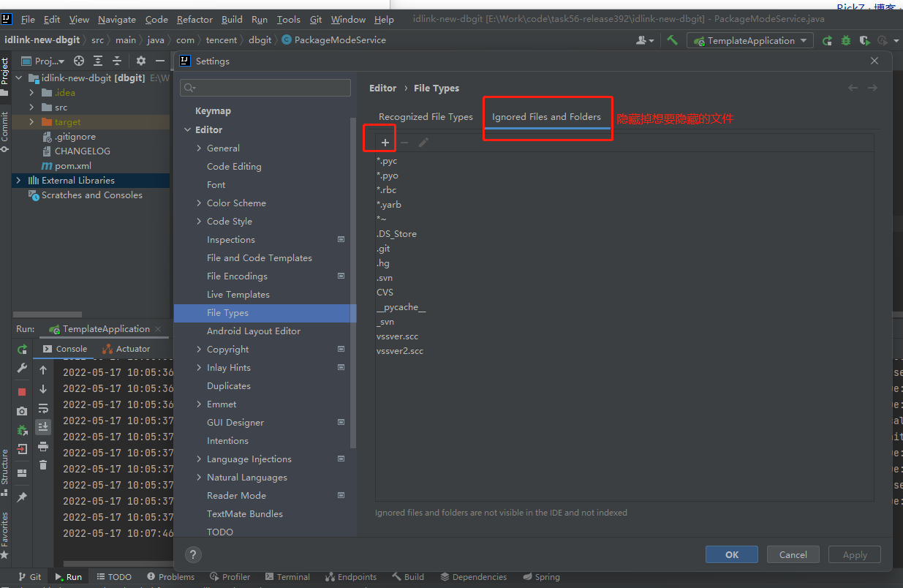
Task: Open Project panel gear options
Action: tap(141, 61)
